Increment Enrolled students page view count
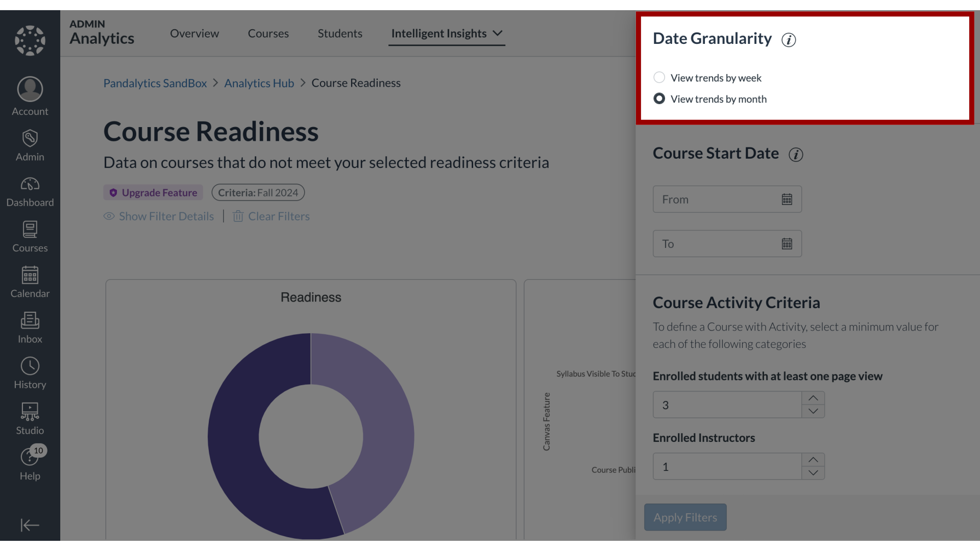 (813, 398)
